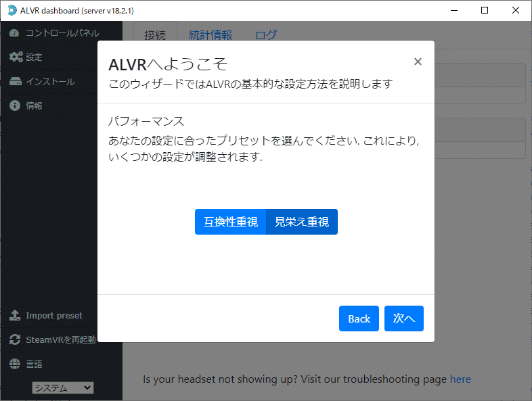Switch to the 統計情報 tab
Screen dimensions: 532x401
[210, 35]
